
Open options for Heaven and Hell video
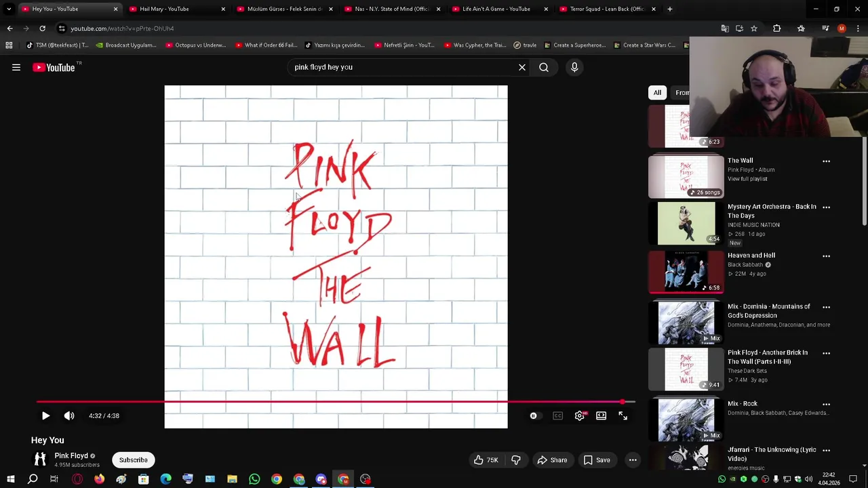826,256
